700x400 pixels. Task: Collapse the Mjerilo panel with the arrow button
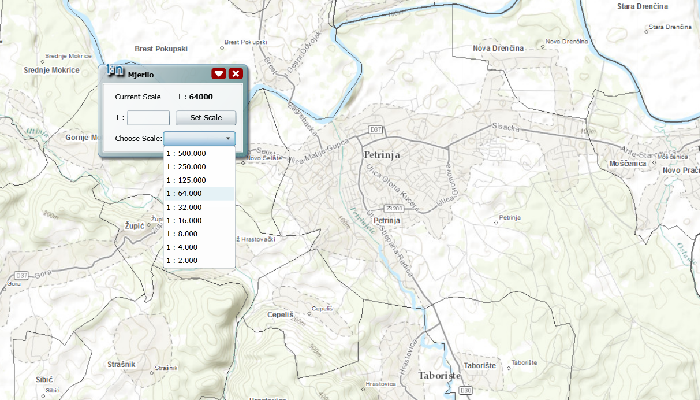click(218, 74)
